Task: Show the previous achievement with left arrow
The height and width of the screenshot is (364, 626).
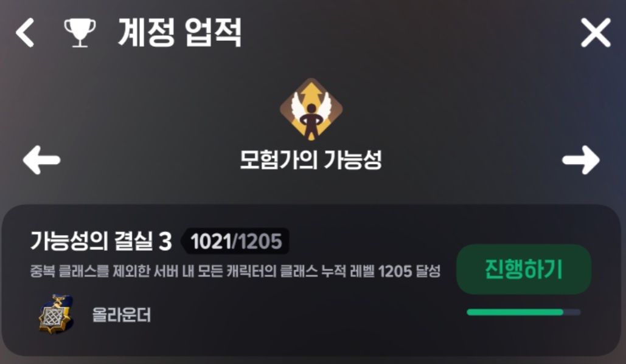Action: click(41, 160)
